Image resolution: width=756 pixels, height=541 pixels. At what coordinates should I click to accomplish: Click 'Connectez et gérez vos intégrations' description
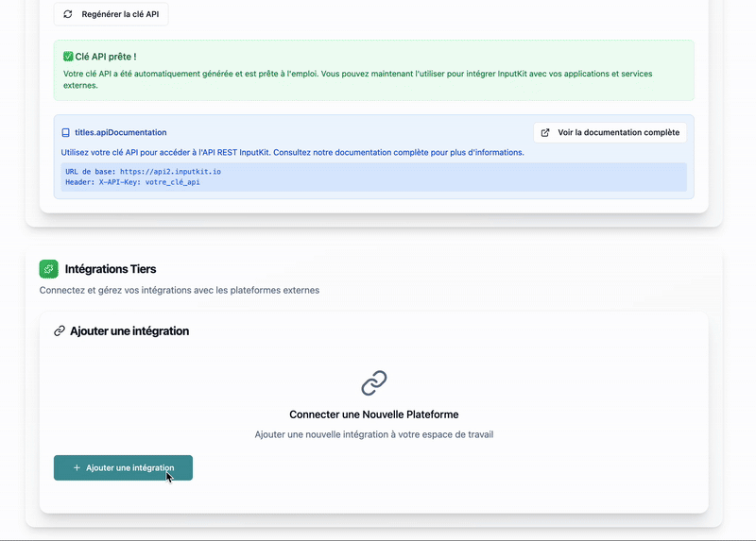[180, 290]
